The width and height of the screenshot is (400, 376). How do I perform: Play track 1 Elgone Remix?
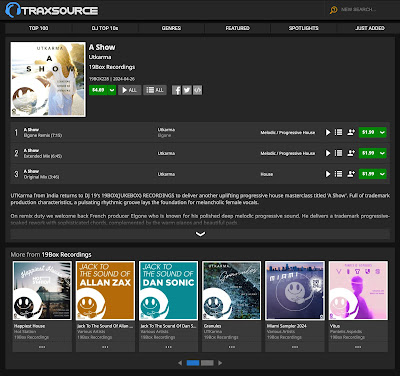[x=328, y=132]
